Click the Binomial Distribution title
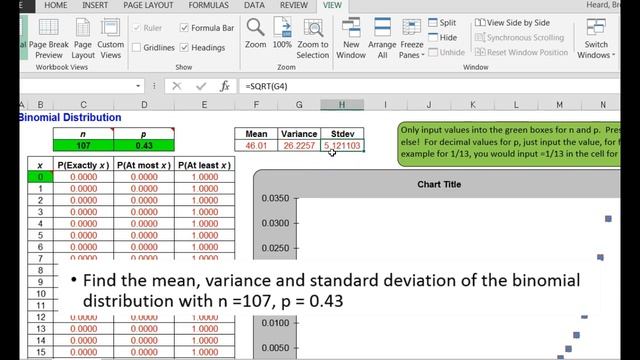The image size is (640, 360). 70,118
